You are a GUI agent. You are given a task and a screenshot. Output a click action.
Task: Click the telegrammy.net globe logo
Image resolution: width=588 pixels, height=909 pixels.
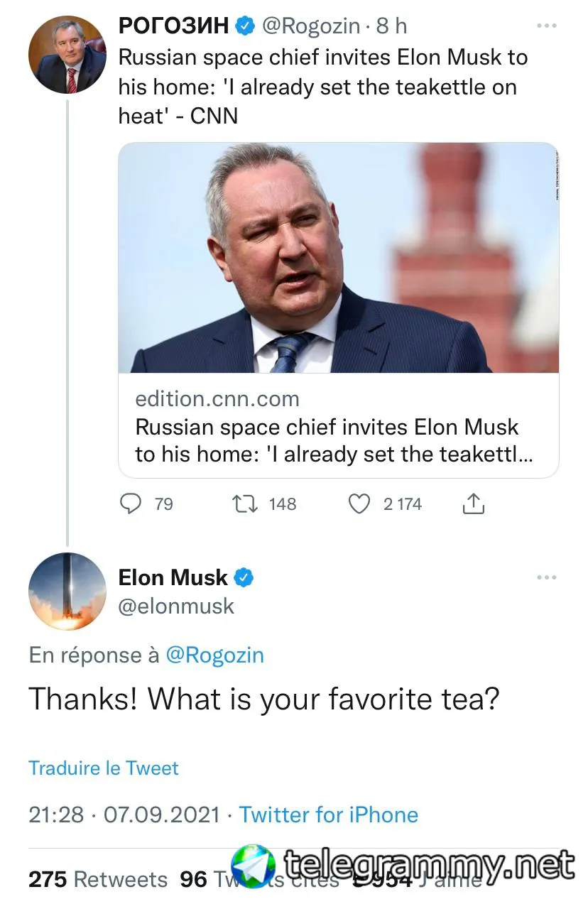(x=255, y=865)
